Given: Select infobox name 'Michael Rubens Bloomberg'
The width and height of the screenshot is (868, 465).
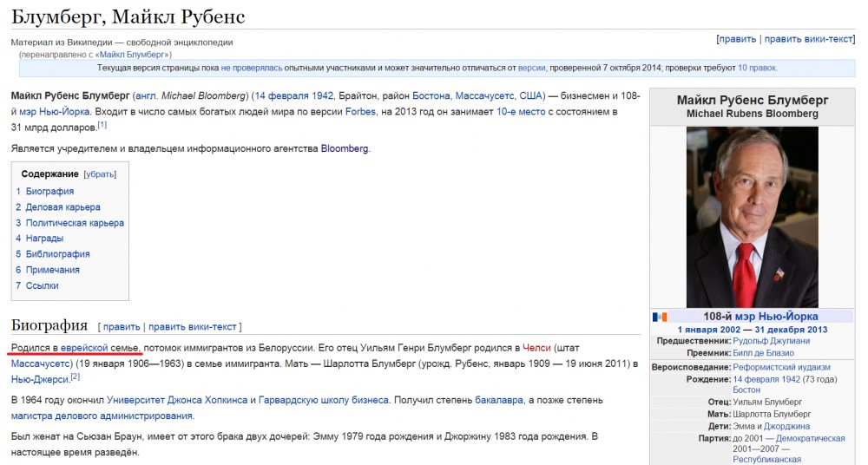Looking at the screenshot, I should click(753, 114).
